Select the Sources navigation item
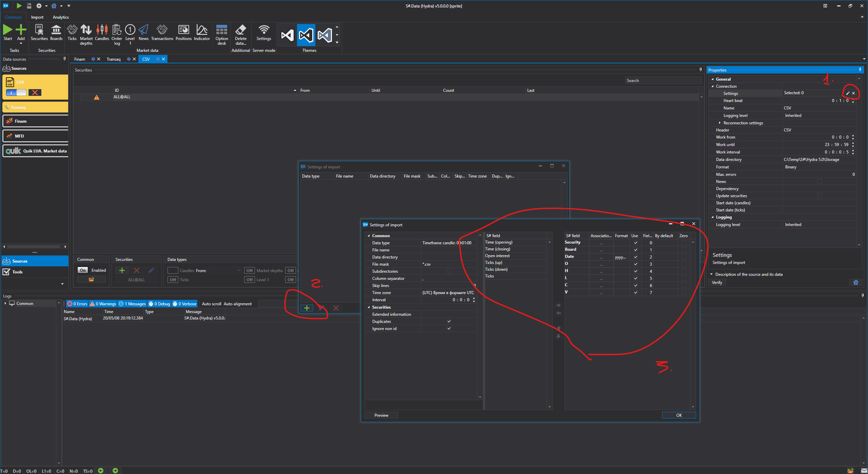 35,261
